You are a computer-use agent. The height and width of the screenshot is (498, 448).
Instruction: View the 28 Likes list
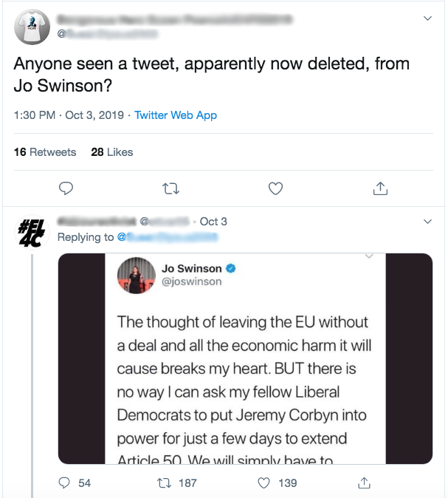tap(112, 152)
